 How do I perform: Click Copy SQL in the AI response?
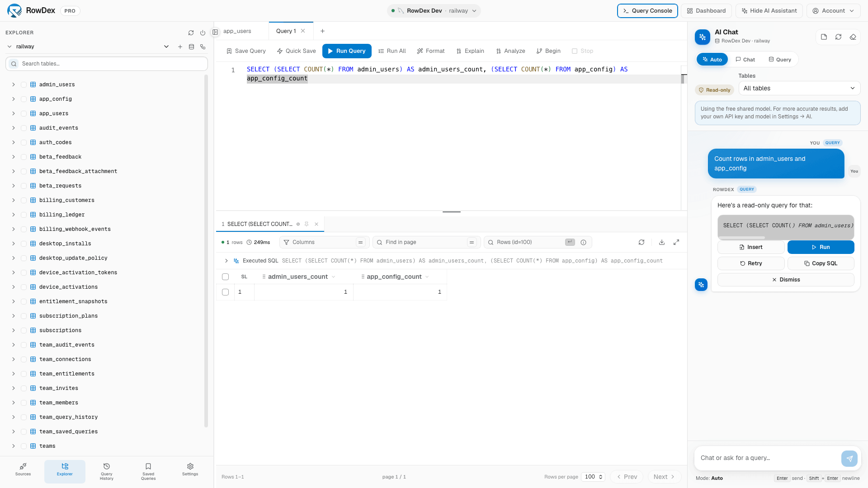pos(821,263)
